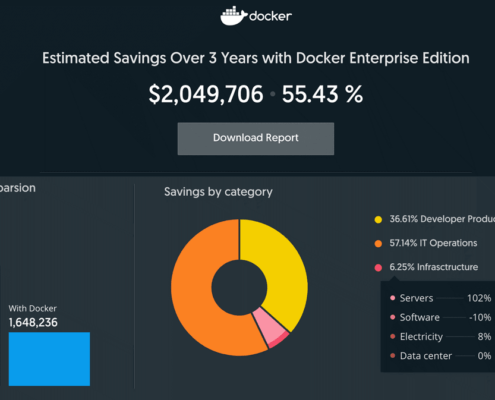Click the Data center 0% row

pyautogui.click(x=440, y=356)
